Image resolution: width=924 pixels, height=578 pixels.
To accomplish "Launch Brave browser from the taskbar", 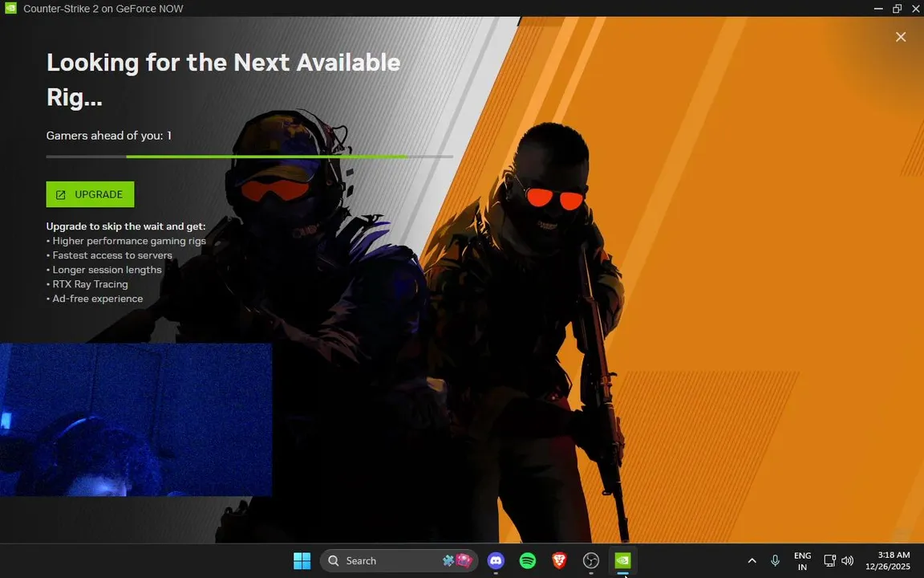I will [559, 560].
